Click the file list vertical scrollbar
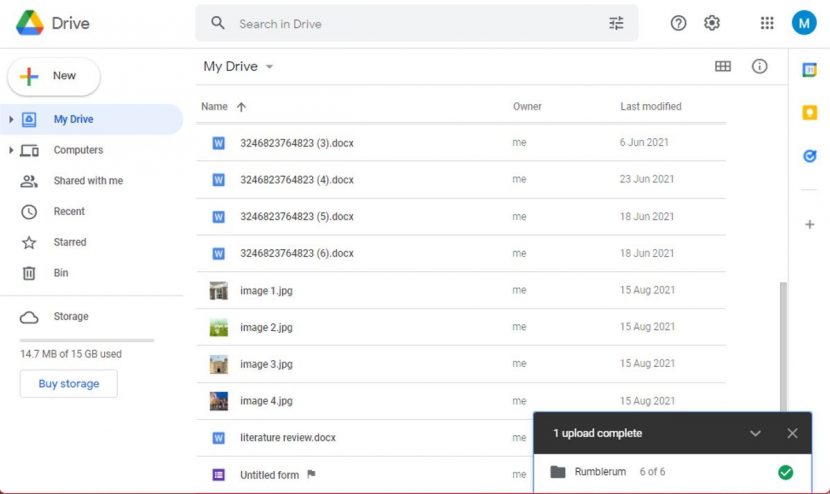 point(783,347)
